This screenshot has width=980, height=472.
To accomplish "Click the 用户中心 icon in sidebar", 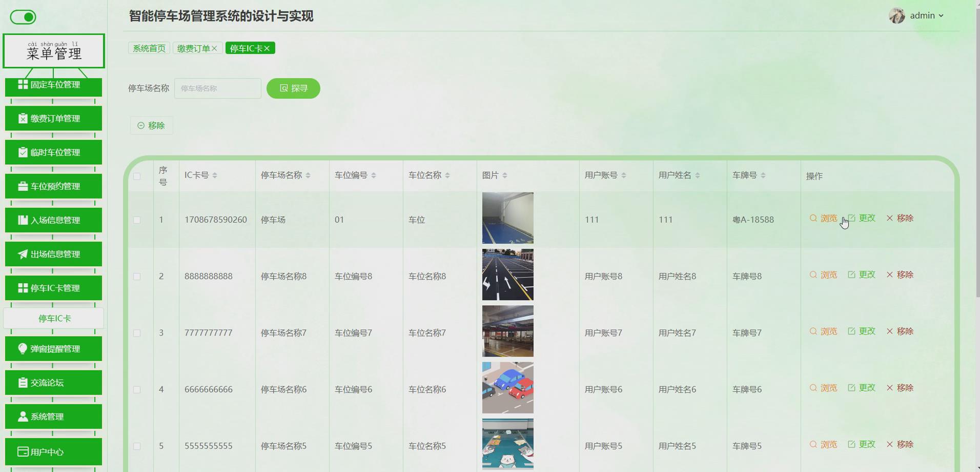I will 23,451.
